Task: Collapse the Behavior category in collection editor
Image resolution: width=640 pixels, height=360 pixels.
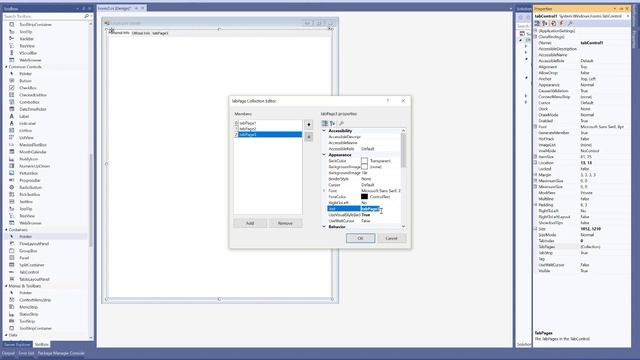Action: click(x=324, y=227)
